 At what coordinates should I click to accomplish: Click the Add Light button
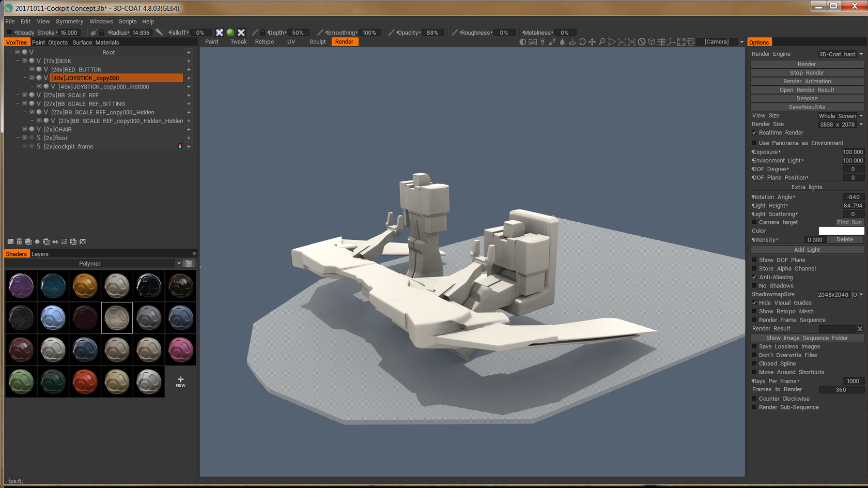(807, 250)
